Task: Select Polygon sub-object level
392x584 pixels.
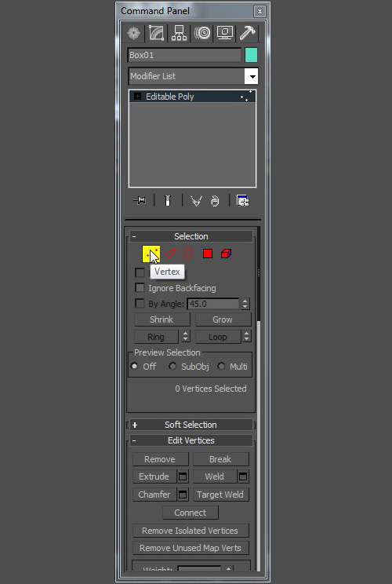Action: pos(208,254)
